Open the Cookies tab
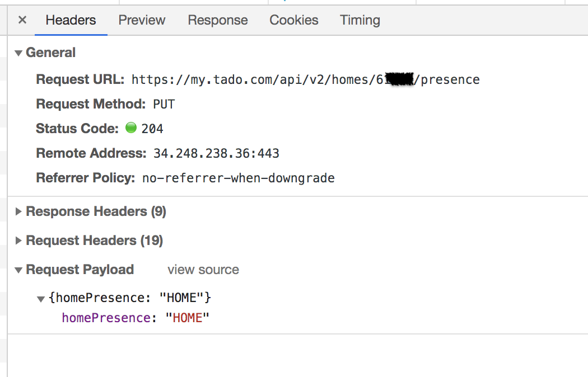 pyautogui.click(x=293, y=20)
